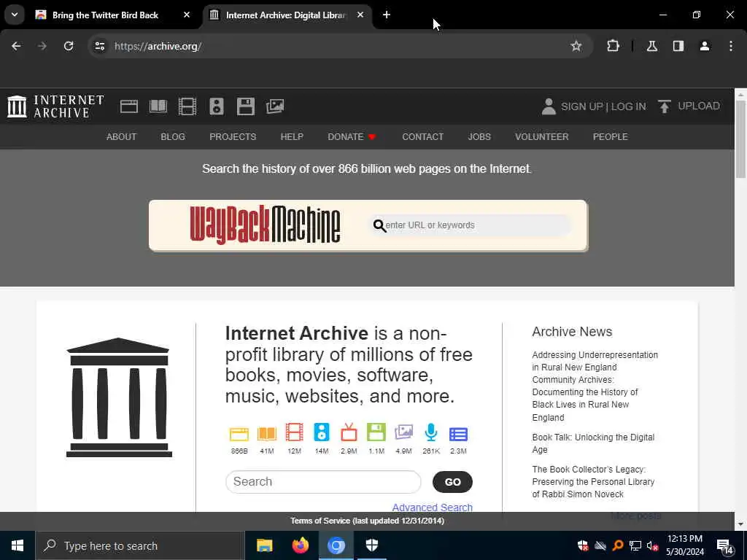
Task: Click the SIGN UP | LOG IN link
Action: point(603,106)
